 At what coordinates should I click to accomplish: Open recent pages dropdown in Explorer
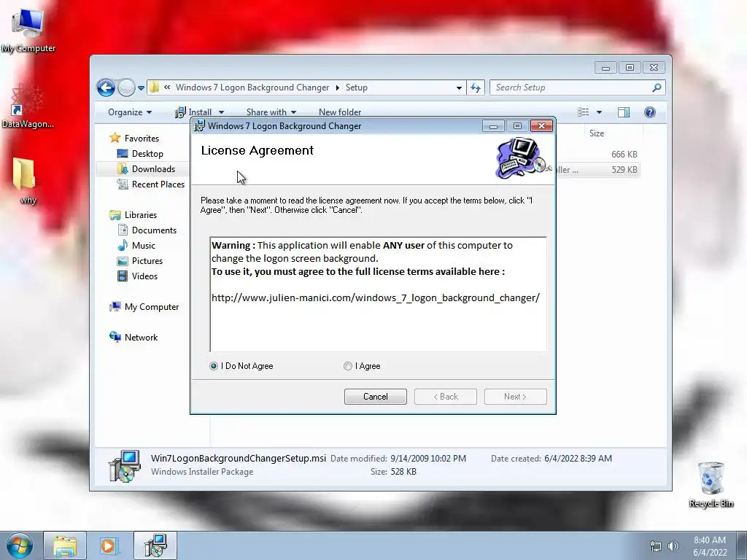coord(141,87)
